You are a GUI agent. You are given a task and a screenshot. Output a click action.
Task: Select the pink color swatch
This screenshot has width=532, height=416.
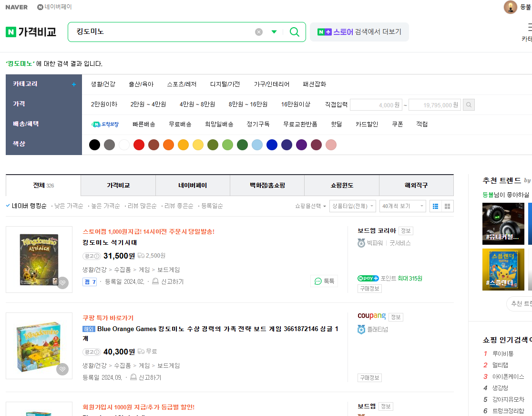coord(331,145)
